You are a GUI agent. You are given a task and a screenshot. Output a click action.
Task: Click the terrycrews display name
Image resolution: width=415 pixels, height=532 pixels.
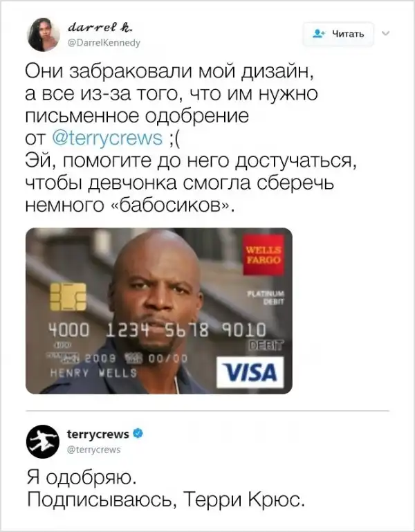tap(98, 434)
